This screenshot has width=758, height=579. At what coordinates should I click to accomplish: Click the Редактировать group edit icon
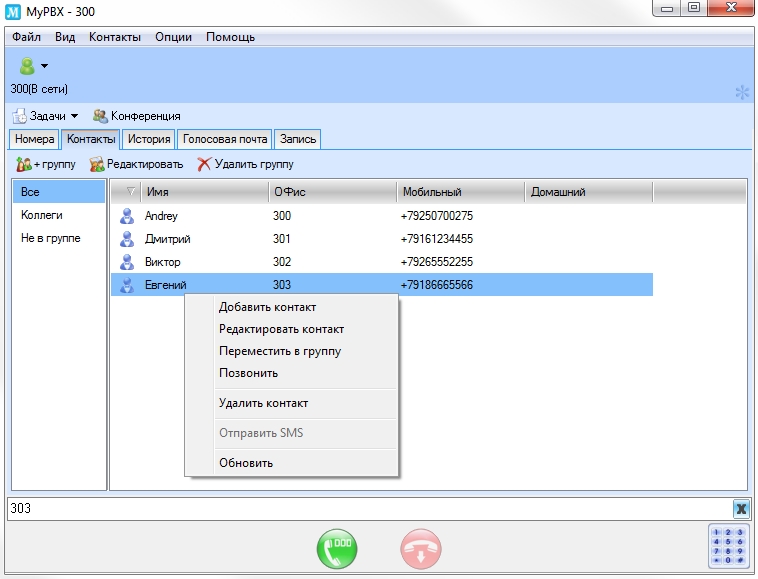[x=97, y=164]
